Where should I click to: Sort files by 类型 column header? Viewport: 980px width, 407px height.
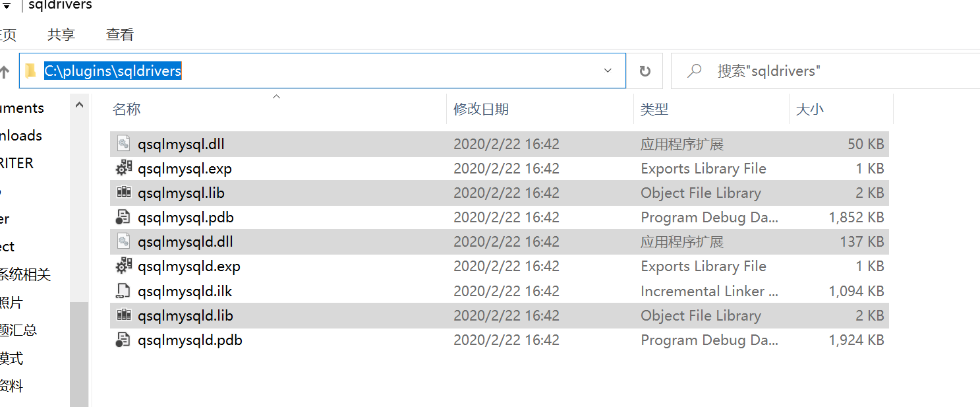pyautogui.click(x=654, y=110)
